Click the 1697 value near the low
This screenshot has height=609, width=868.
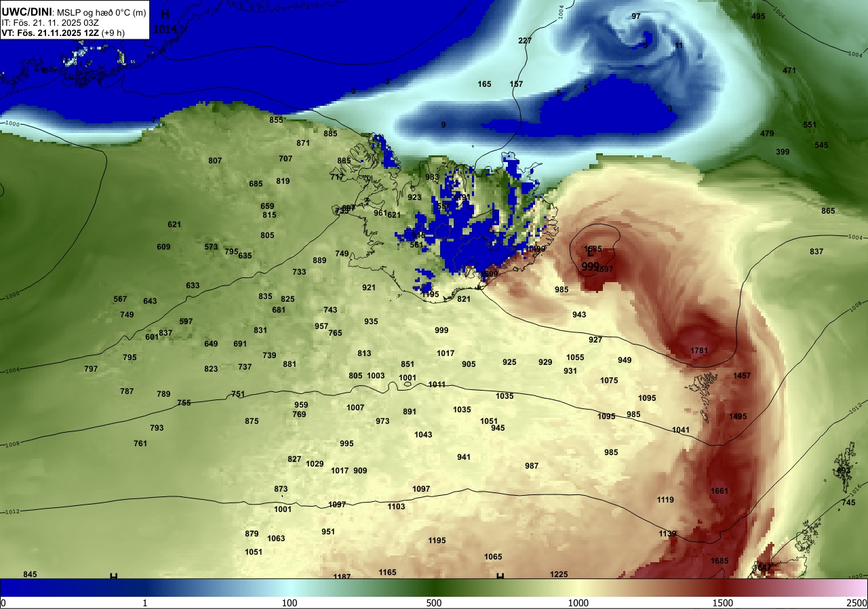coord(604,269)
